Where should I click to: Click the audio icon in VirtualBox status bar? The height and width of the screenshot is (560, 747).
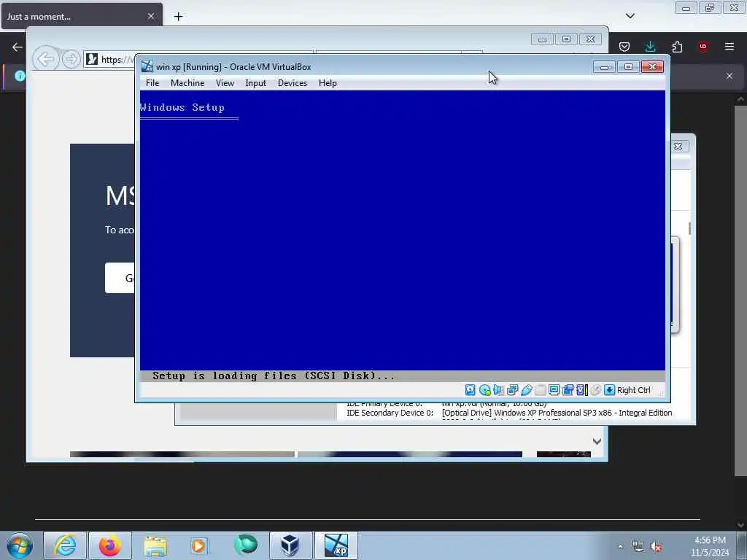[498, 390]
